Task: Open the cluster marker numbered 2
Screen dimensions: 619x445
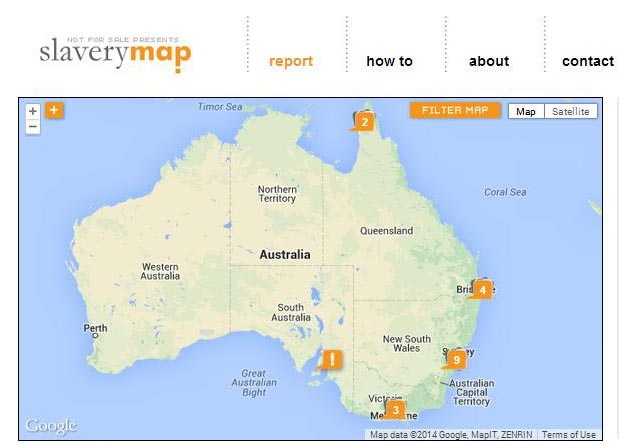Action: pyautogui.click(x=364, y=122)
